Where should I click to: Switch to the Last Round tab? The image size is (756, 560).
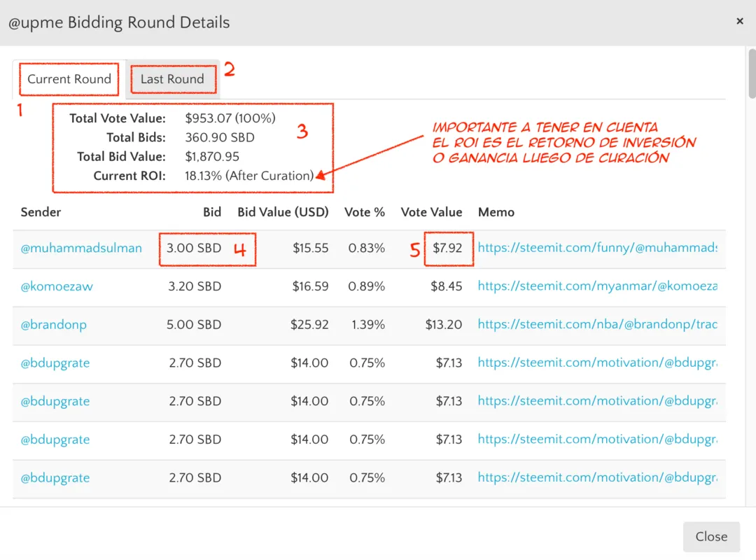pos(172,79)
